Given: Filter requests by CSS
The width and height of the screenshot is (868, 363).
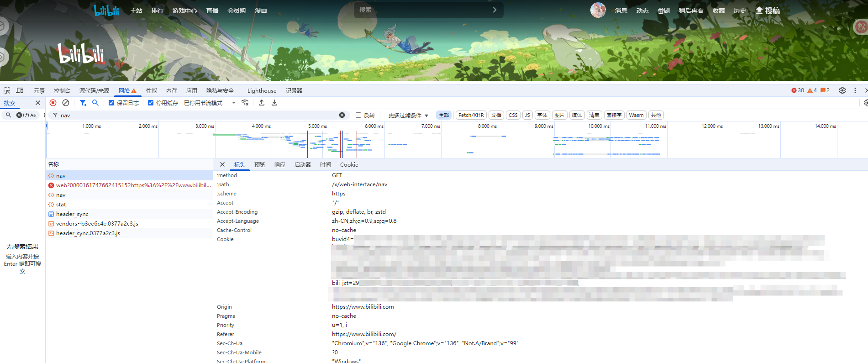Looking at the screenshot, I should point(513,115).
